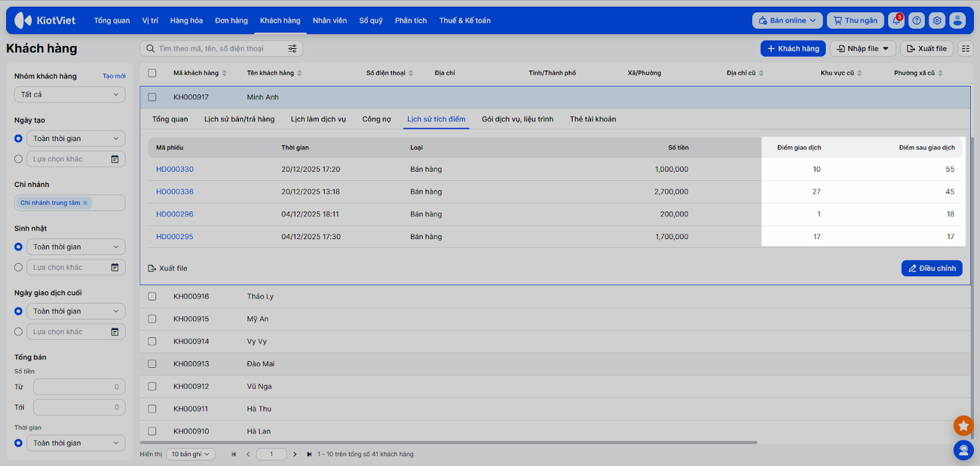Screen dimensions: 980x466
Task: Tick the checkbox for customer KH000916
Action: pos(153,297)
